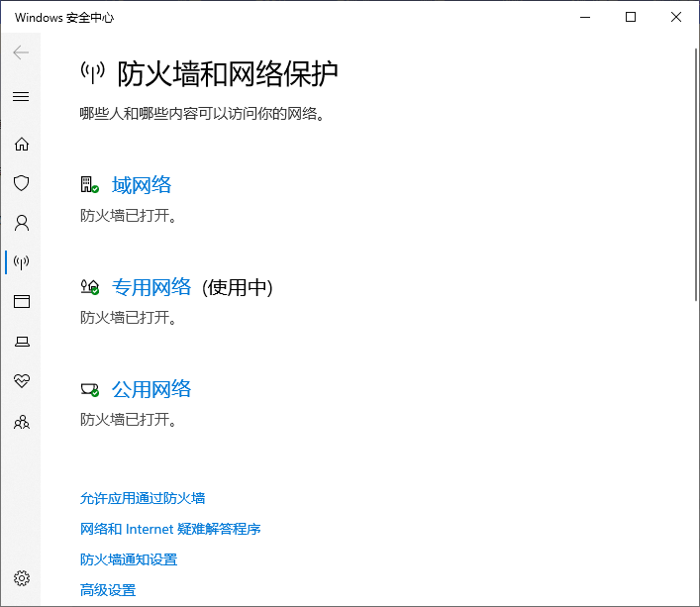Screen dimensions: 700x607
Task: Select firewall and network protection sidebar icon
Action: tap(22, 262)
